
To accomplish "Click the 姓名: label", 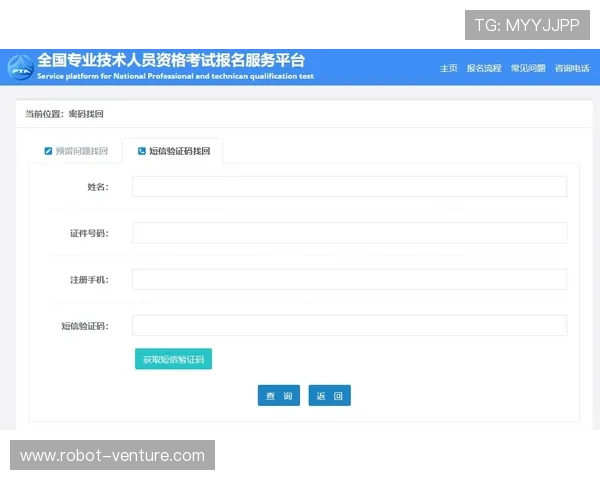I will [x=98, y=187].
